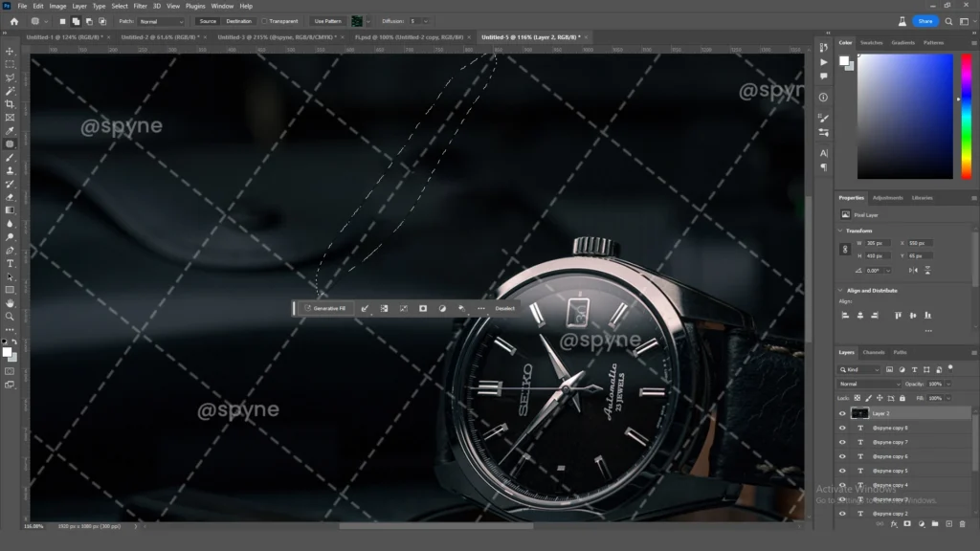Click the vertical hue spectrum slider

[967, 116]
